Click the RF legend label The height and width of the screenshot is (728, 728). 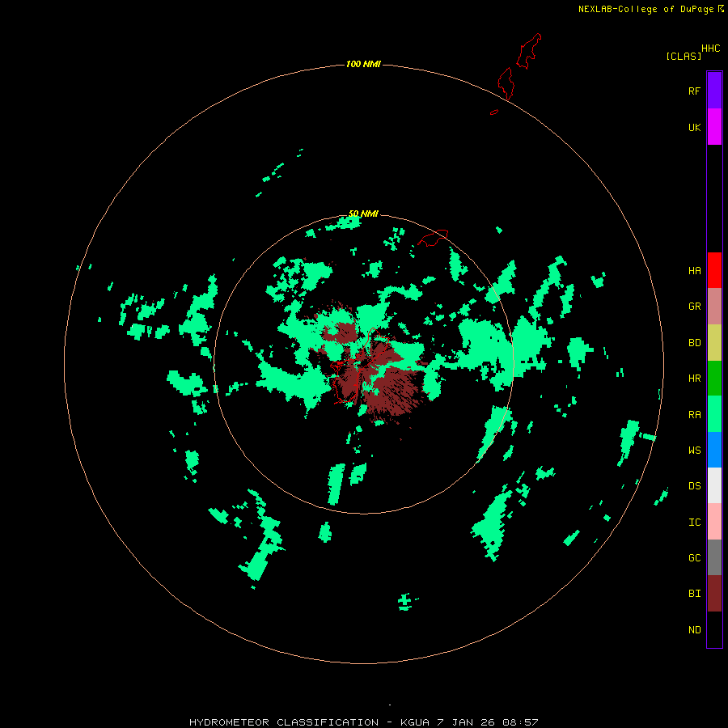click(694, 91)
